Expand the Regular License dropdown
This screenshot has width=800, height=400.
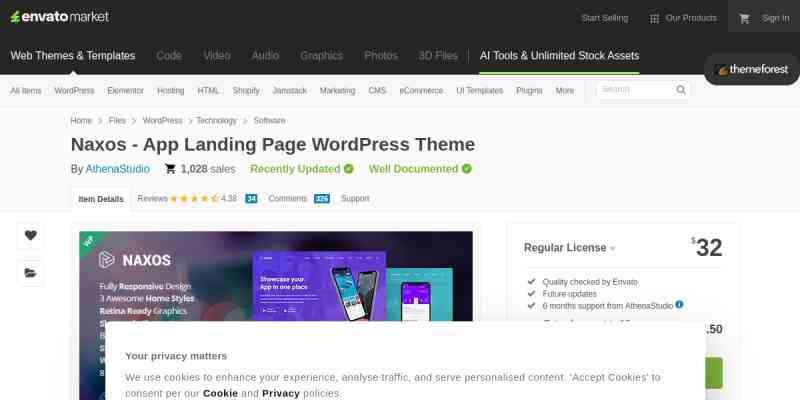(613, 248)
